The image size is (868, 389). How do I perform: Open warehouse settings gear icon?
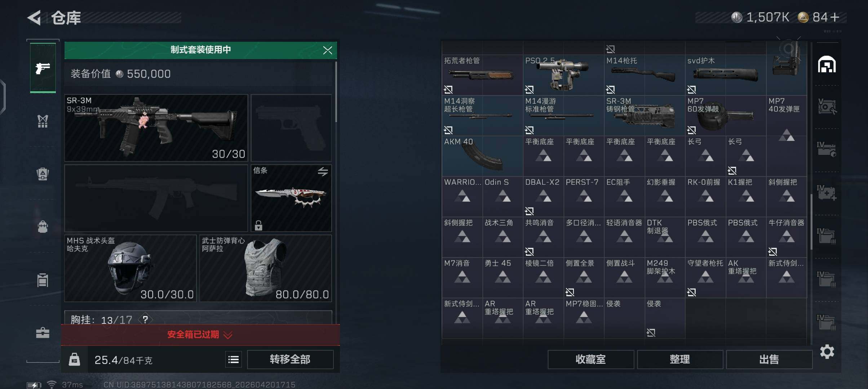pyautogui.click(x=827, y=352)
